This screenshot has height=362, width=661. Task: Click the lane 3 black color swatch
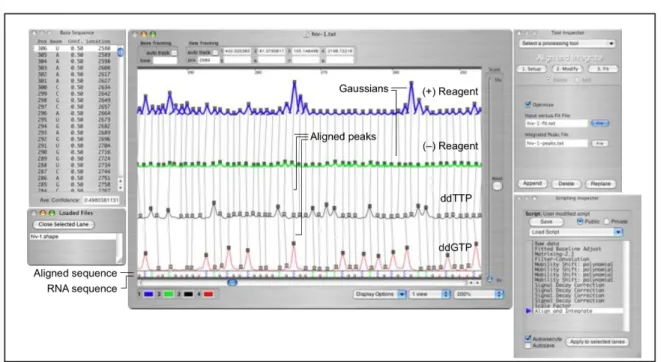188,294
